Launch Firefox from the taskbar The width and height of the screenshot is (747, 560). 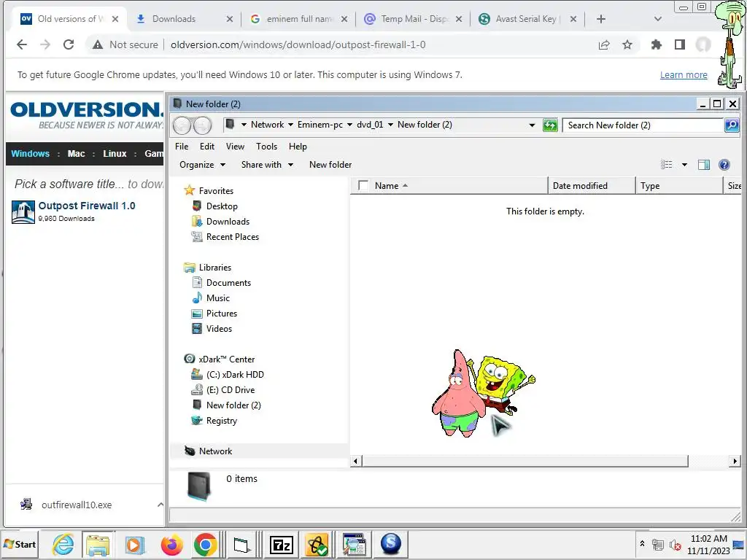(x=172, y=545)
